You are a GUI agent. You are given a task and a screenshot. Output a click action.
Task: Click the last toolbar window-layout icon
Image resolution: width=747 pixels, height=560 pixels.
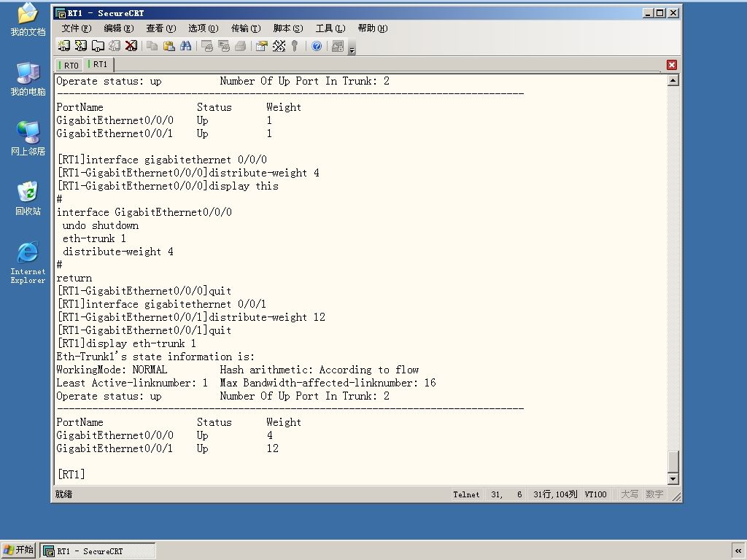click(337, 46)
